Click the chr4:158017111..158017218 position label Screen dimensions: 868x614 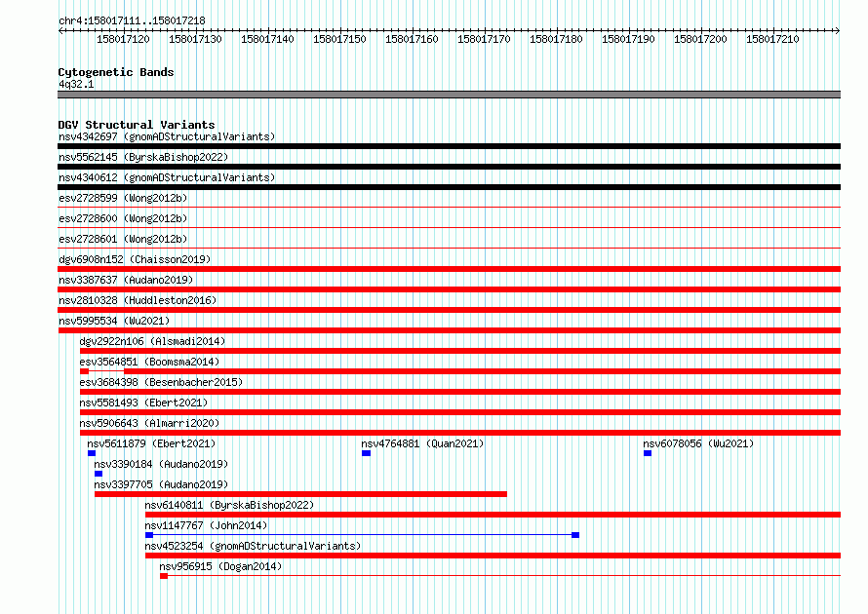tap(132, 21)
